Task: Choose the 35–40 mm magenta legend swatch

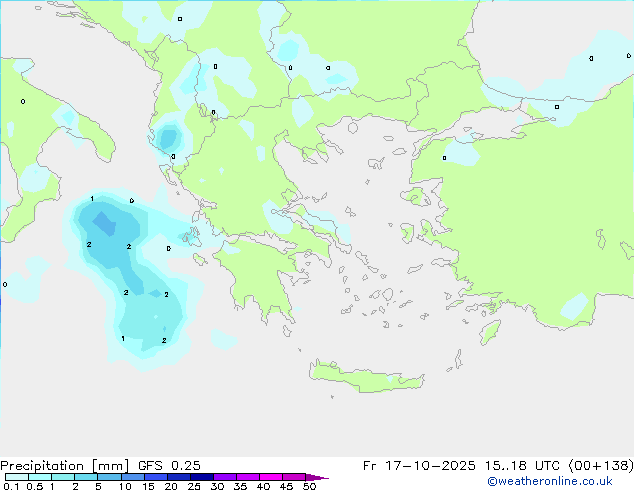Action: tap(247, 477)
